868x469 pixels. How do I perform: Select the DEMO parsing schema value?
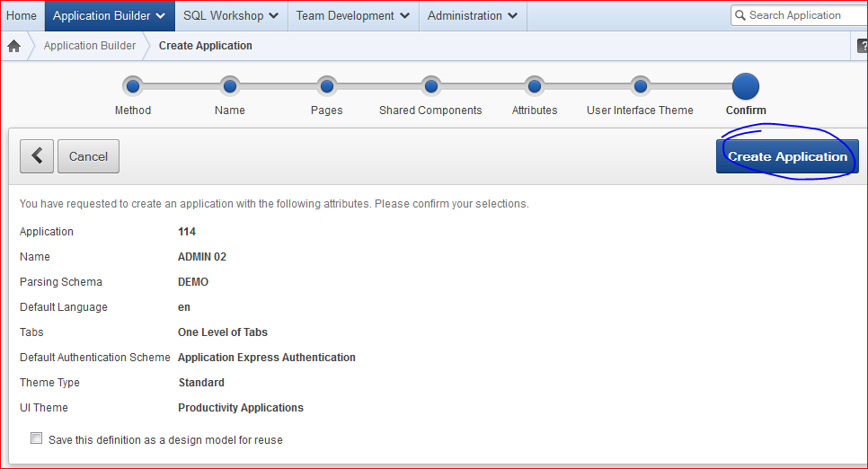click(x=193, y=282)
